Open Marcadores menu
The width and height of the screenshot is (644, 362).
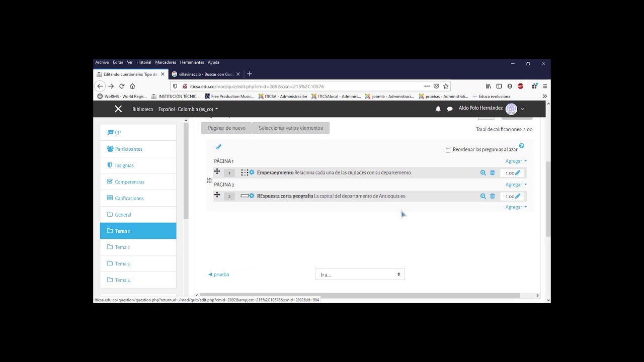point(166,62)
